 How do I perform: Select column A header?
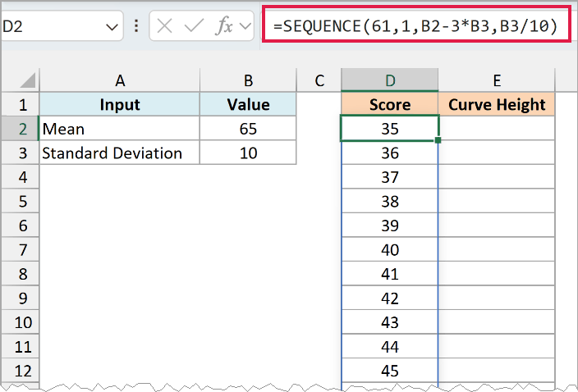click(x=120, y=80)
